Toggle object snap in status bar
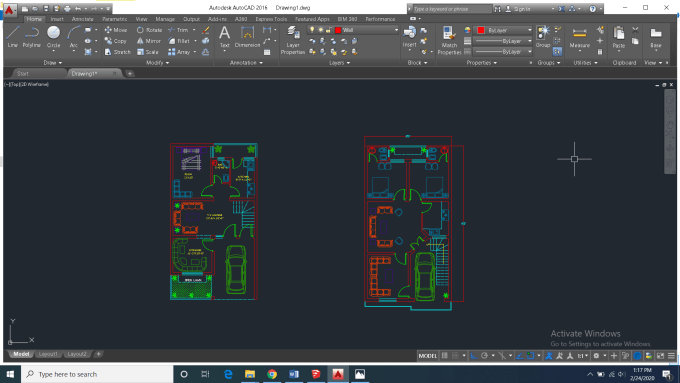 [530, 356]
